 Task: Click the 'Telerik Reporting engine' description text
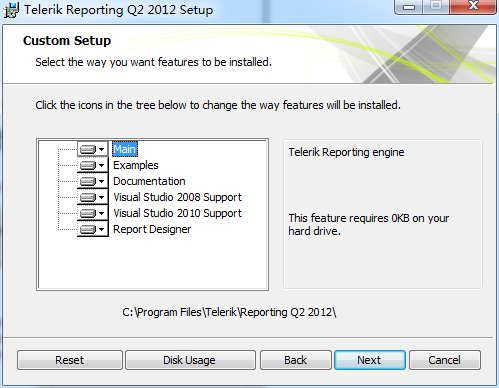click(346, 152)
